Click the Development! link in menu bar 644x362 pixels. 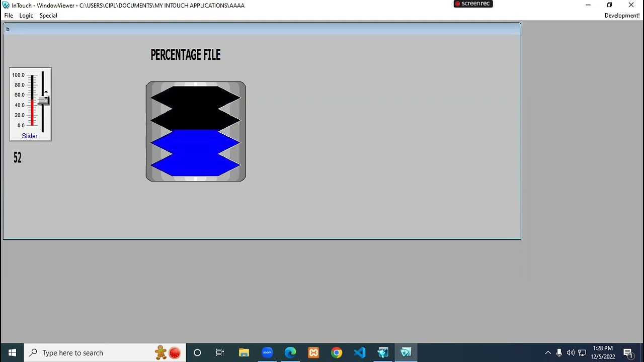pyautogui.click(x=622, y=16)
